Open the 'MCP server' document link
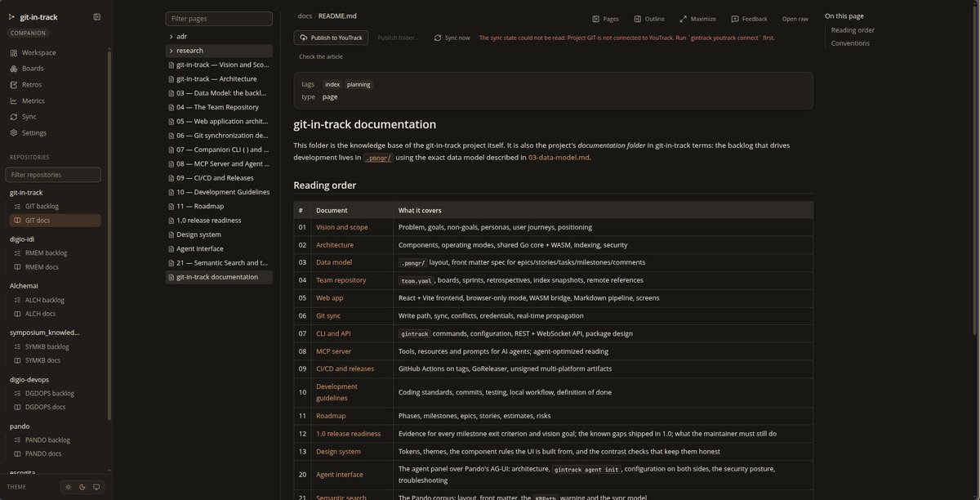Viewport: 980px width, 500px height. [334, 351]
